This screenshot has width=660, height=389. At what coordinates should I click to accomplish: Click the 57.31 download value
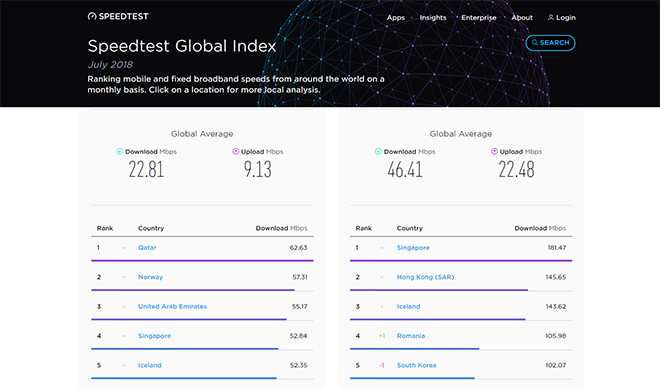[x=300, y=277]
